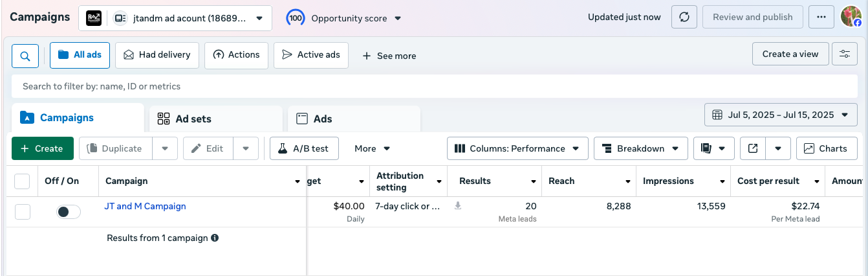The image size is (868, 276).
Task: Open the Columns: Performance dropdown
Action: (517, 148)
